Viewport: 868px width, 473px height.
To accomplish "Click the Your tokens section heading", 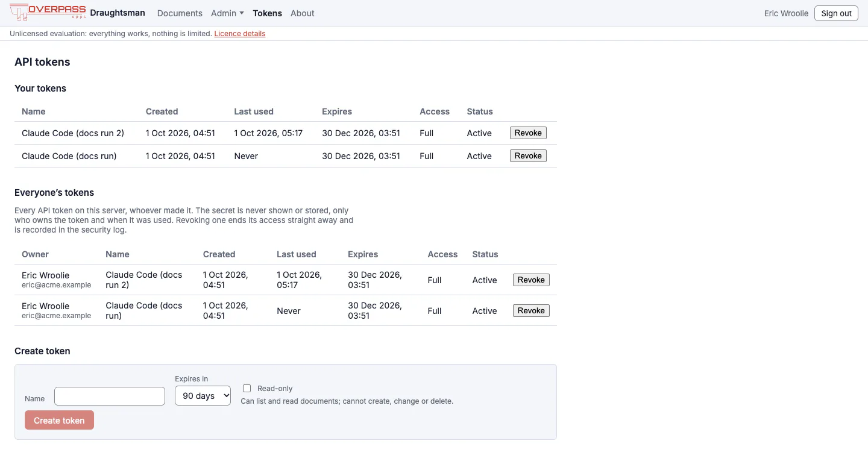I will [x=40, y=89].
